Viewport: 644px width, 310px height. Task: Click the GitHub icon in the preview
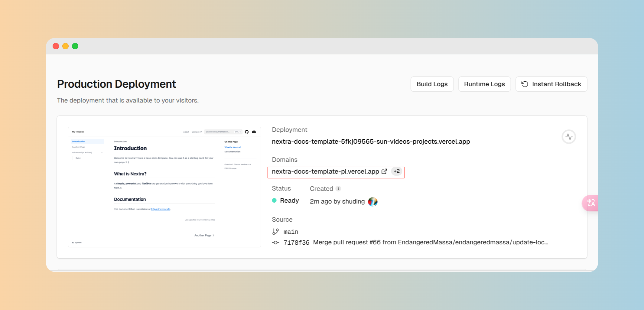[x=247, y=132]
